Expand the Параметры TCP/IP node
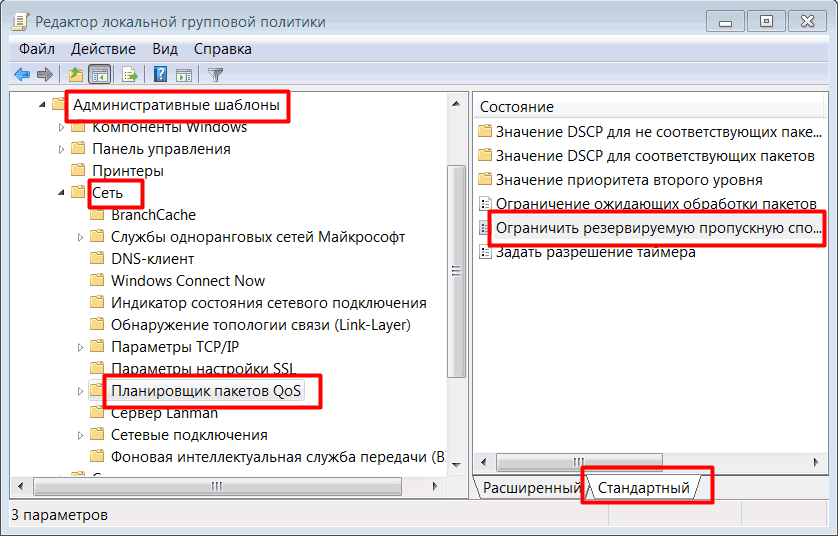Viewport: 838px width, 536px height. 81,347
